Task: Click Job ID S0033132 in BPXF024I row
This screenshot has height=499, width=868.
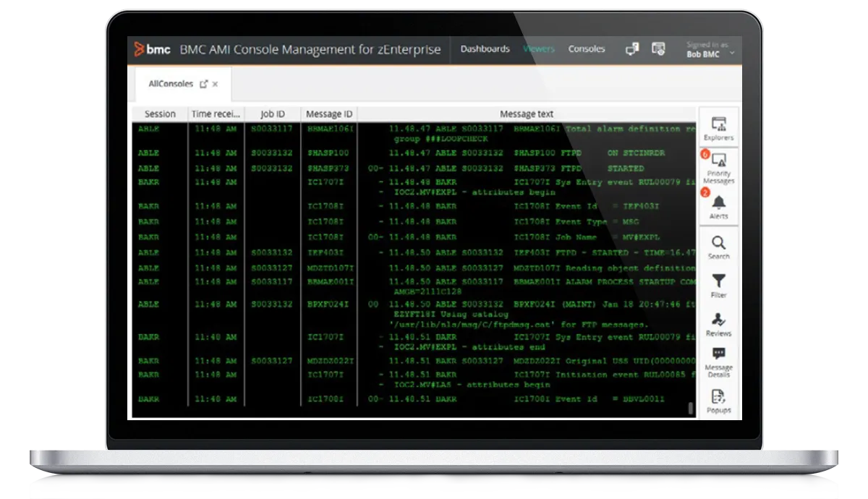Action: click(272, 305)
